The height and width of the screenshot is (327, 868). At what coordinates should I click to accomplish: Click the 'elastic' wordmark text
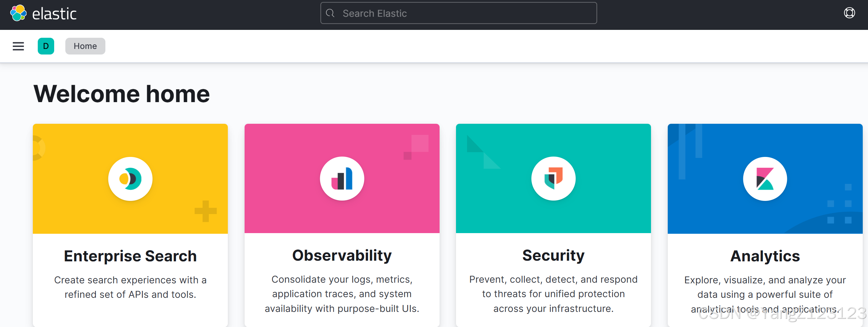(54, 14)
